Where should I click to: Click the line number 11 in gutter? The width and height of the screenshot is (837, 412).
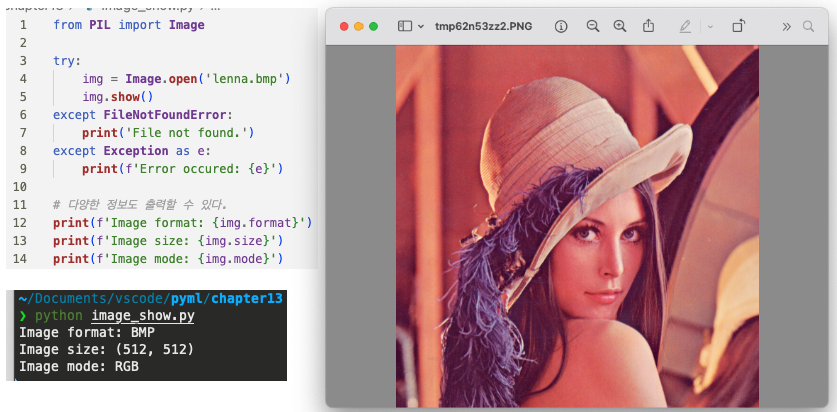pos(22,205)
